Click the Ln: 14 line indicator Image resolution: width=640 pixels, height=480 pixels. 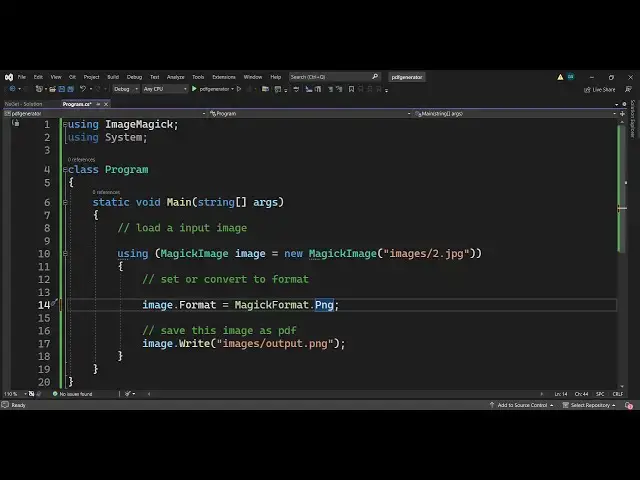point(561,394)
